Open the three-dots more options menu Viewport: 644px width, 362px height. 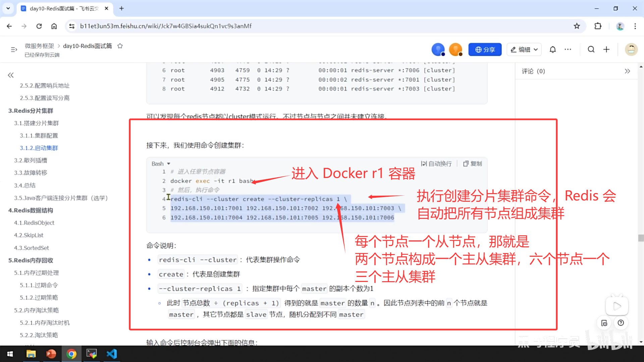[x=568, y=50]
